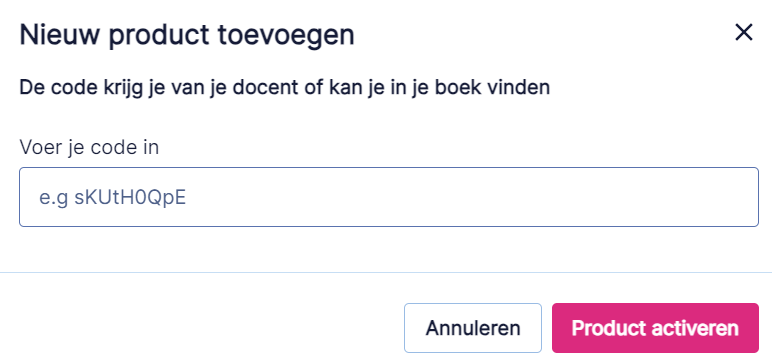
Task: Click into the Voer je code in textbox
Action: click(x=389, y=197)
